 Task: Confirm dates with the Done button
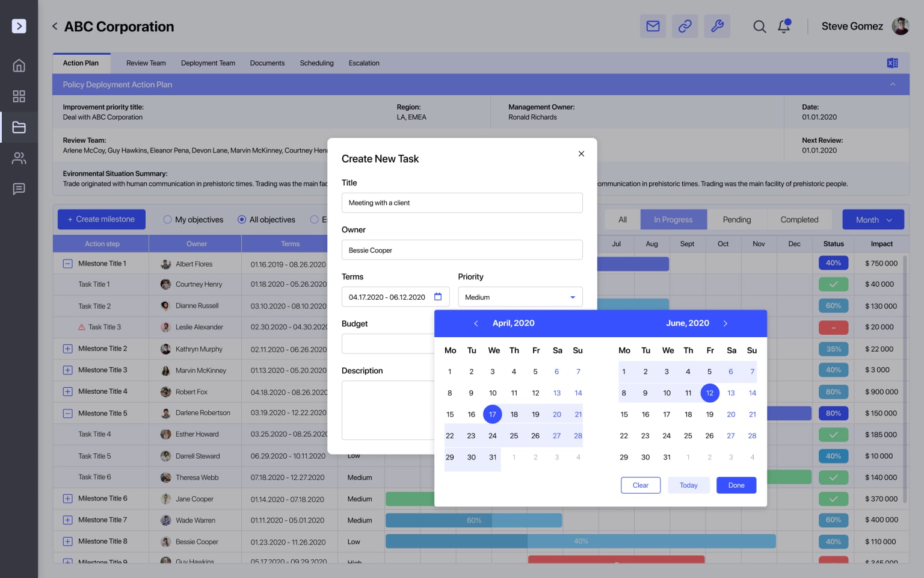pyautogui.click(x=736, y=485)
